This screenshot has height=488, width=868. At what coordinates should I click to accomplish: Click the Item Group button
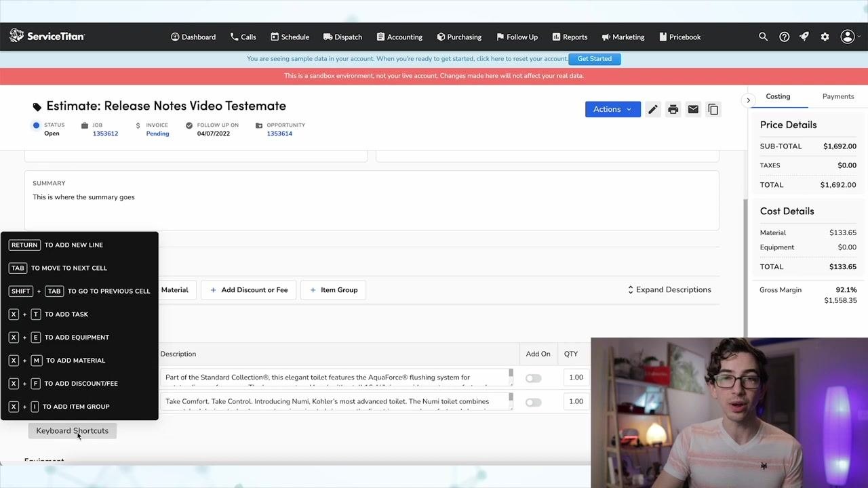click(x=334, y=290)
